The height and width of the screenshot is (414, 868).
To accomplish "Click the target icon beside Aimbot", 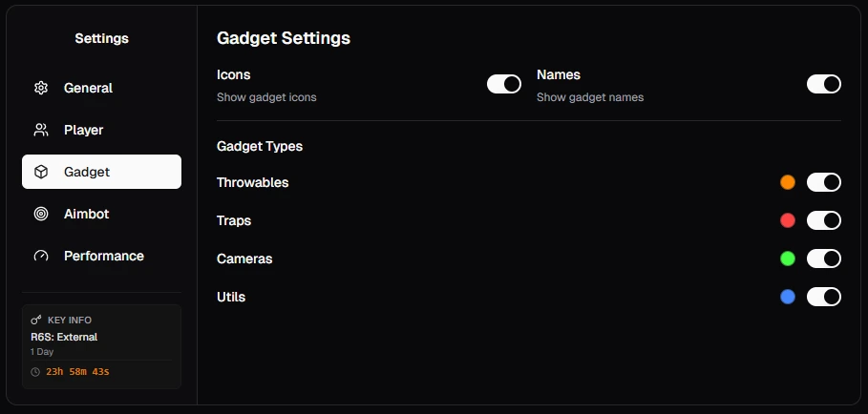I will 41,214.
